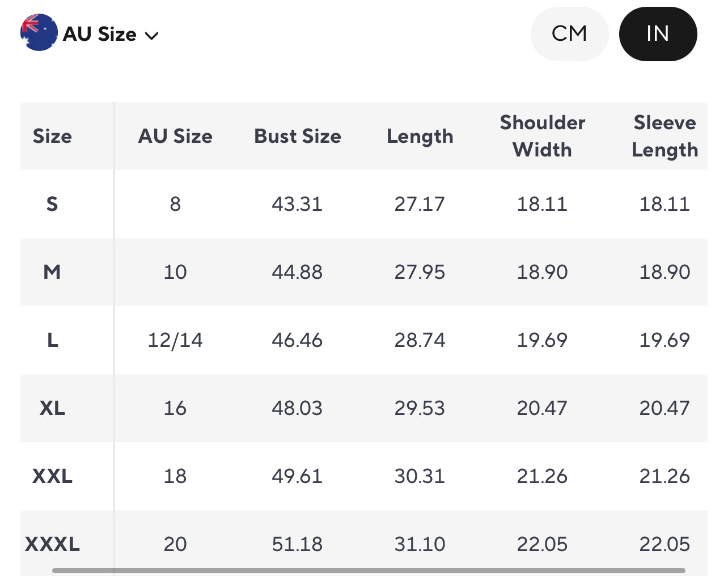Image resolution: width=728 pixels, height=576 pixels.
Task: Click the Shoulder Width column header
Action: pyautogui.click(x=542, y=136)
